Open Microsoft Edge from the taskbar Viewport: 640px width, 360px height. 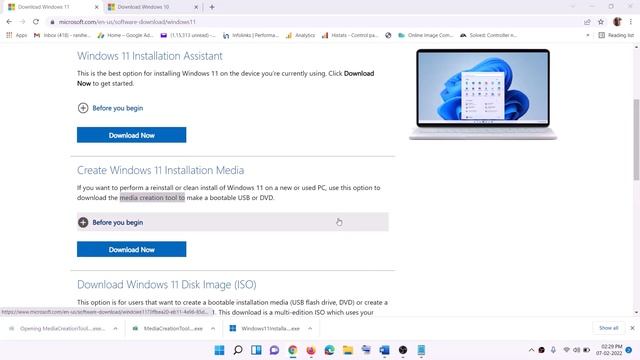pos(329,350)
